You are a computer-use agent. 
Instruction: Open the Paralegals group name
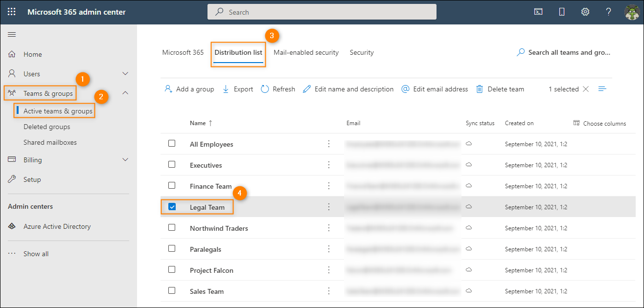click(206, 249)
